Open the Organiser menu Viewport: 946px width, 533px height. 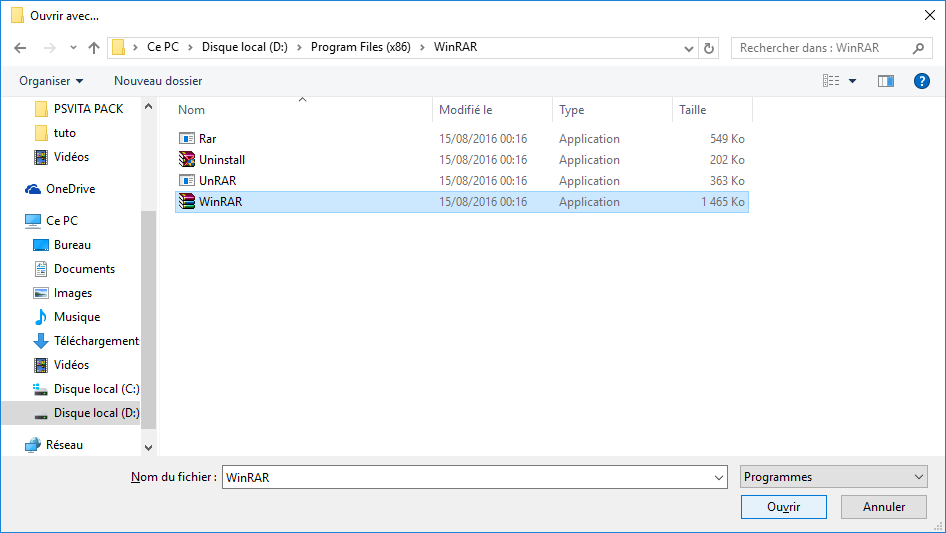(51, 81)
